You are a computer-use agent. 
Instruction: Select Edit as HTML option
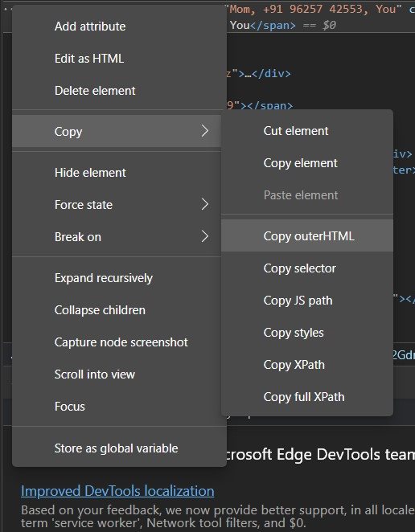119,59
